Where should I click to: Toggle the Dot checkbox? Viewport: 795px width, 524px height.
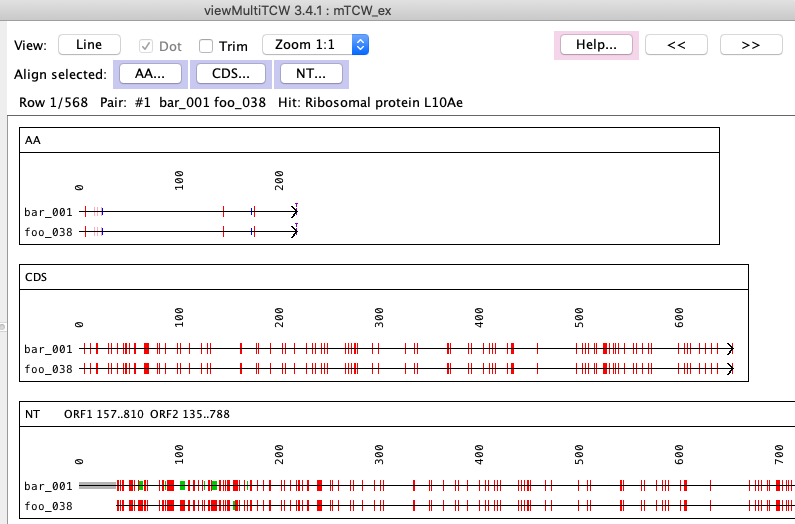[x=147, y=46]
